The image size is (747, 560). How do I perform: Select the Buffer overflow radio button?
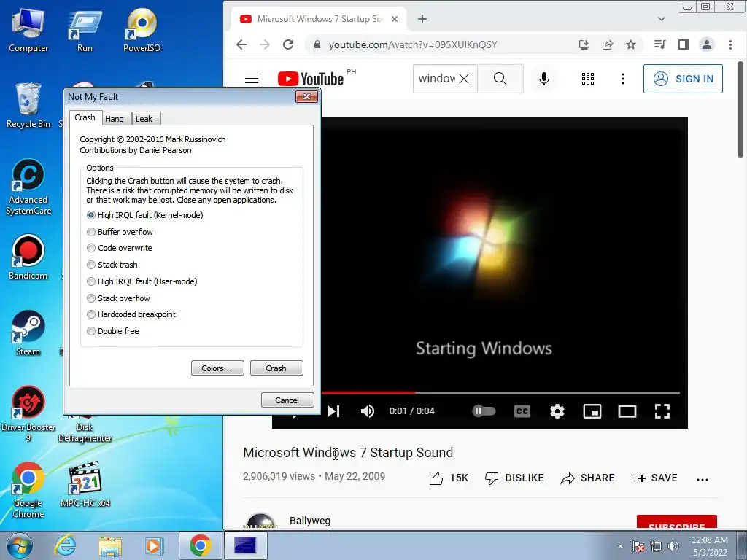(x=91, y=232)
